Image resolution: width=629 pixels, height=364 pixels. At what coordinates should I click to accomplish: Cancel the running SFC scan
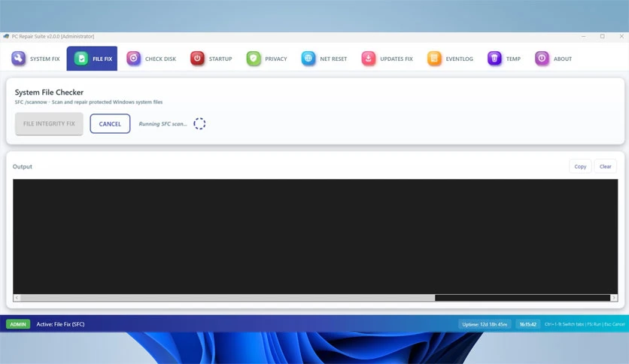[110, 123]
